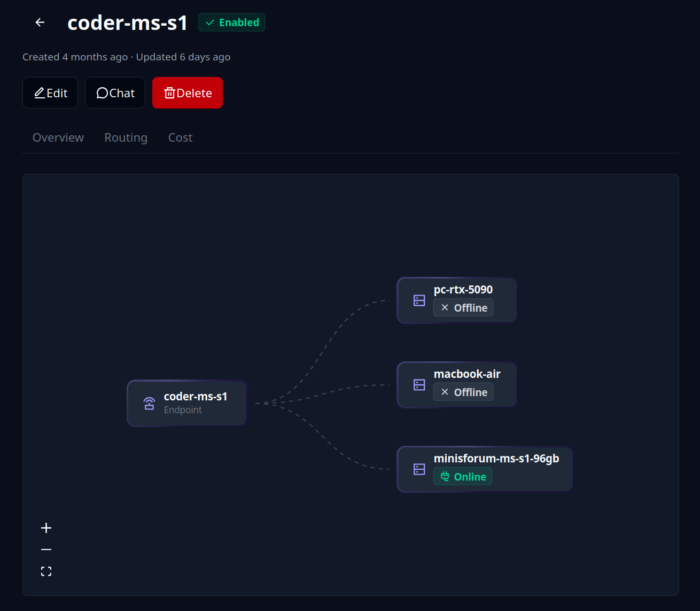Image resolution: width=700 pixels, height=611 pixels.
Task: Click the Offline badge on macbook-air
Action: (x=463, y=392)
